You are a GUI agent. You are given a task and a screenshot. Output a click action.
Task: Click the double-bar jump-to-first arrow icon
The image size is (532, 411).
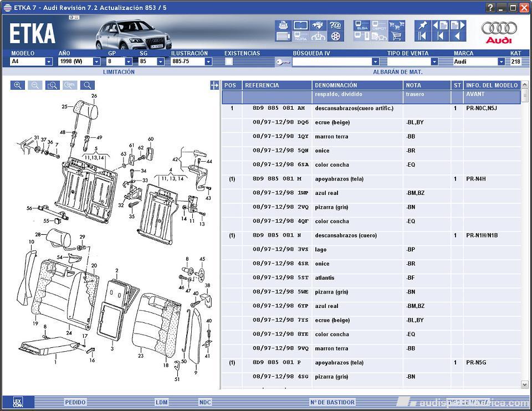point(422,36)
